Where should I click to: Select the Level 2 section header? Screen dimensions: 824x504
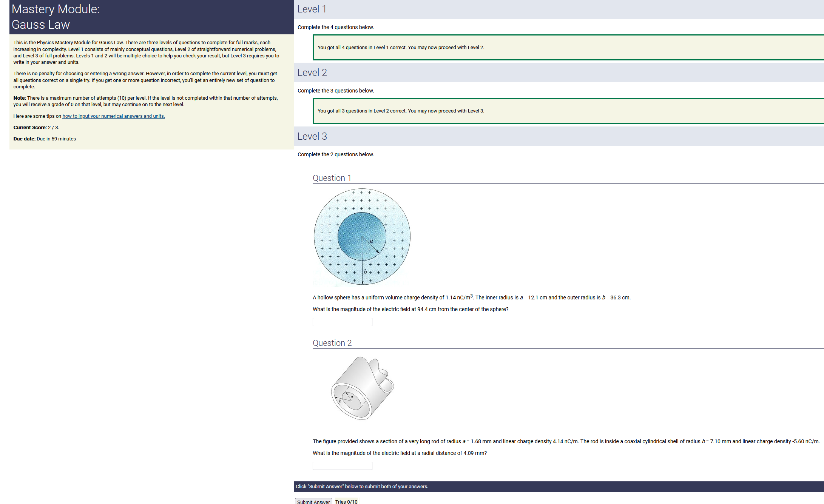[x=312, y=72]
